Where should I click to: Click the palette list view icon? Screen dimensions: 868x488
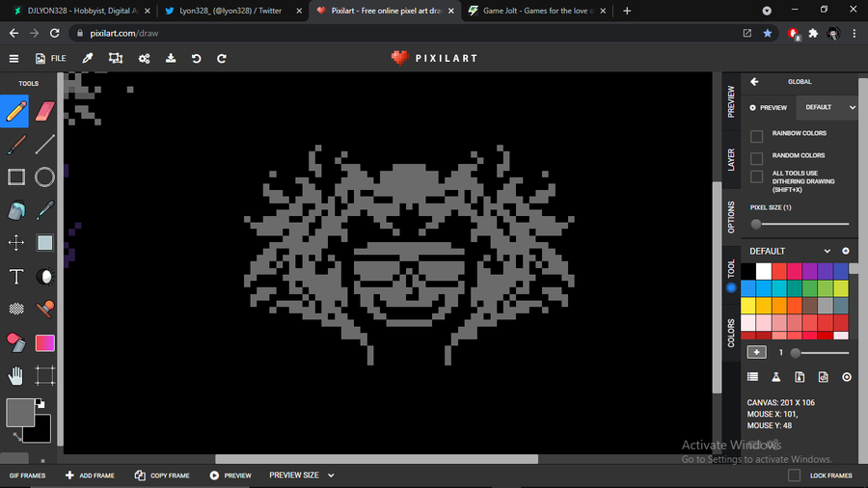tap(752, 377)
